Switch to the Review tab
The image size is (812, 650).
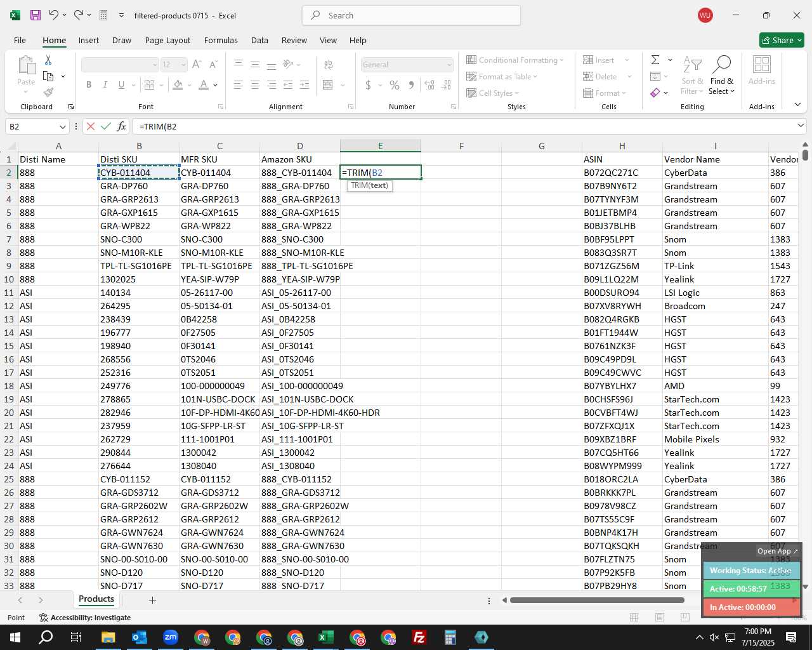pyautogui.click(x=294, y=40)
